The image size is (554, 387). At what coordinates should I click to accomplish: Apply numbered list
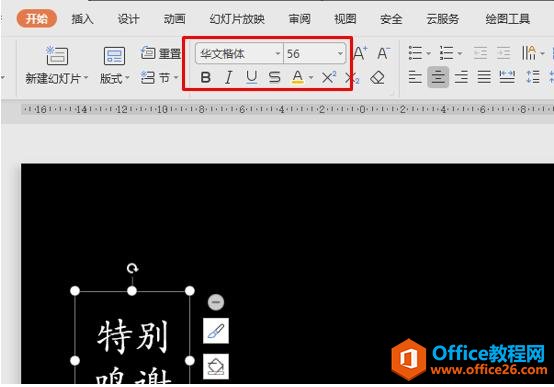point(447,53)
